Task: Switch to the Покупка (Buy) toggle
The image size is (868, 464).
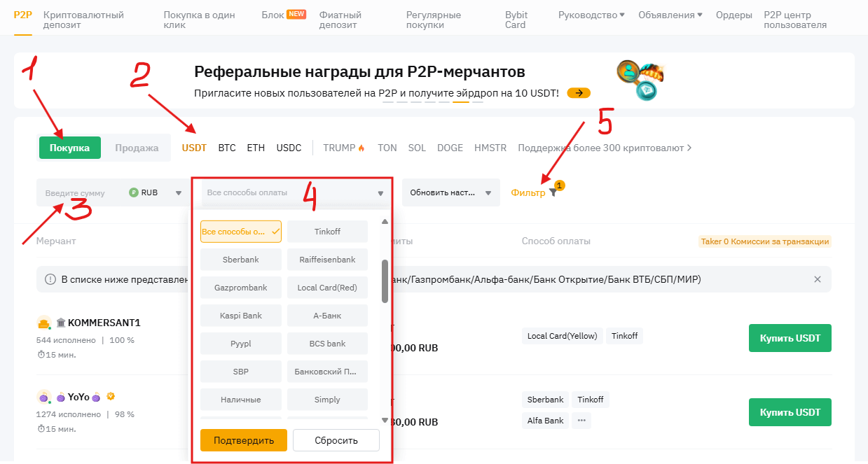Action: [69, 148]
